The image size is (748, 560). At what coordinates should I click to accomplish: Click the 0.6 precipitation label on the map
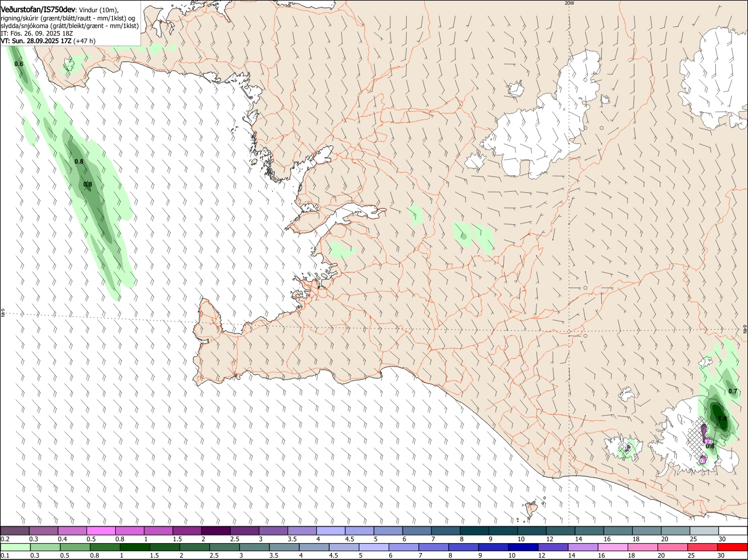19,64
